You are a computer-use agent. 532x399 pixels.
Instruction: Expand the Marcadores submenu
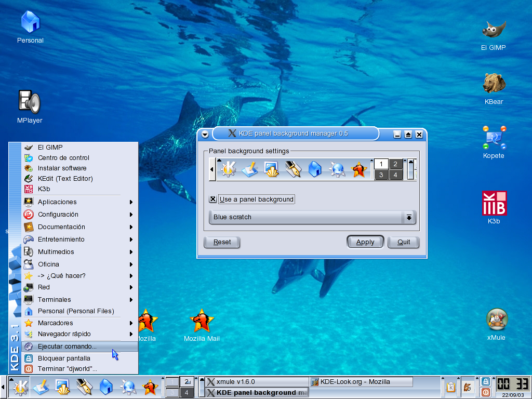coord(79,323)
